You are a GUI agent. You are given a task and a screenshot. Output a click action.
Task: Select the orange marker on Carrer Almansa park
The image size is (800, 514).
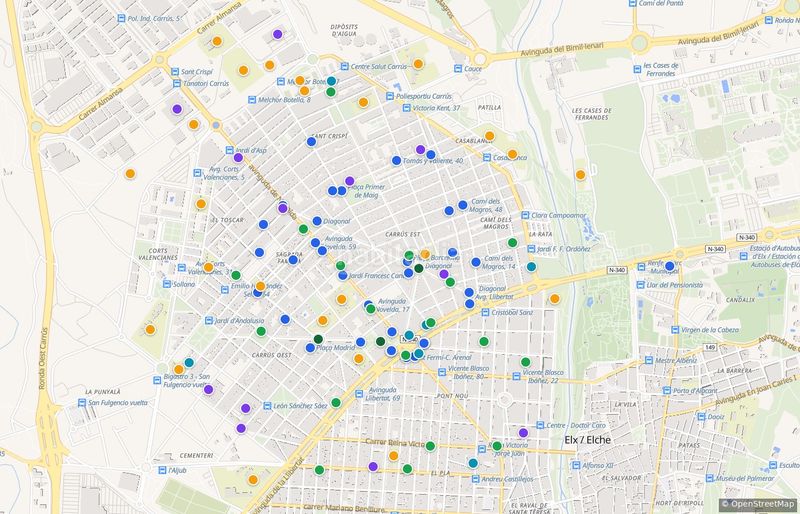click(217, 41)
